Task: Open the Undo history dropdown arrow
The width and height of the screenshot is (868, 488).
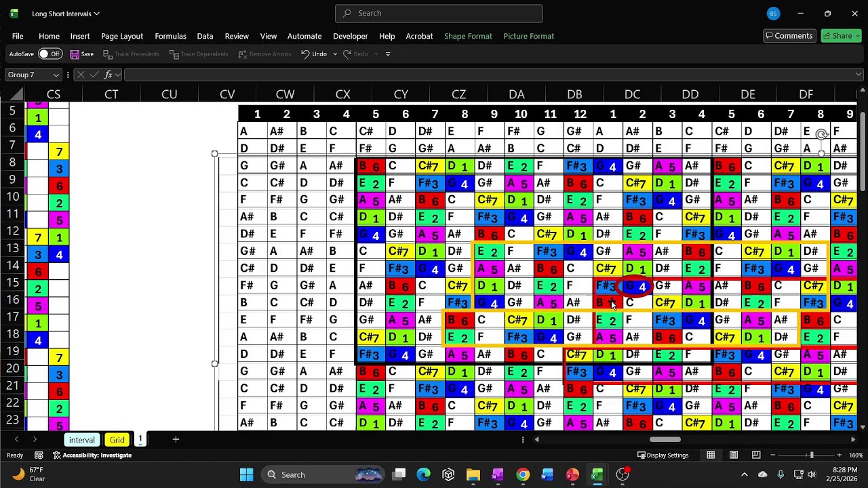Action: (335, 54)
